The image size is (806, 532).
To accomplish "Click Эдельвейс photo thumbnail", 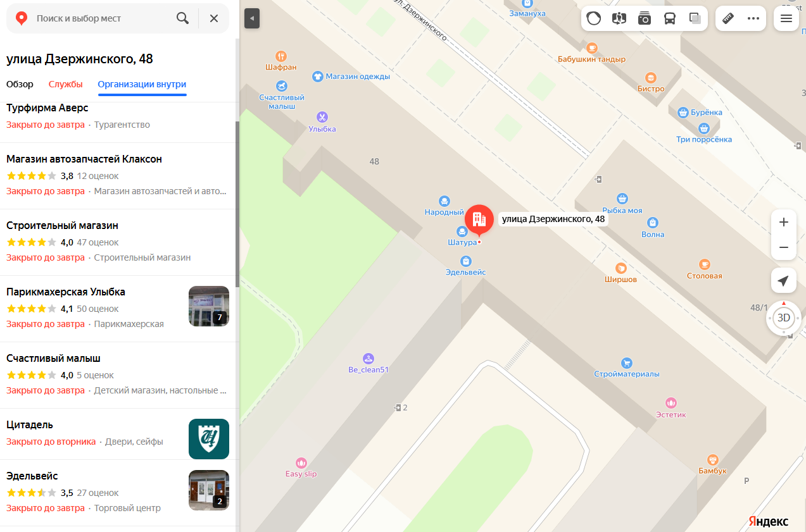I will point(209,490).
